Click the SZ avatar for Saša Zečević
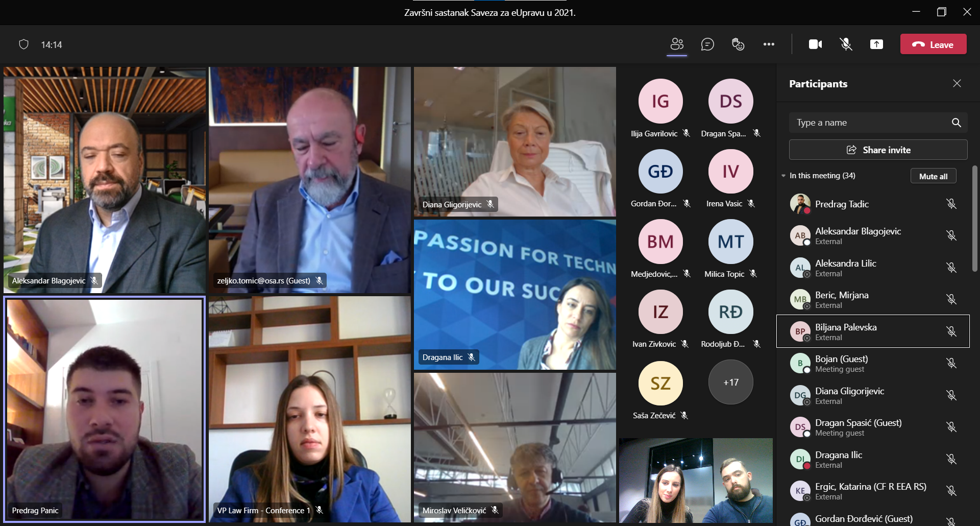Screen dimensions: 980x526 click(660, 383)
